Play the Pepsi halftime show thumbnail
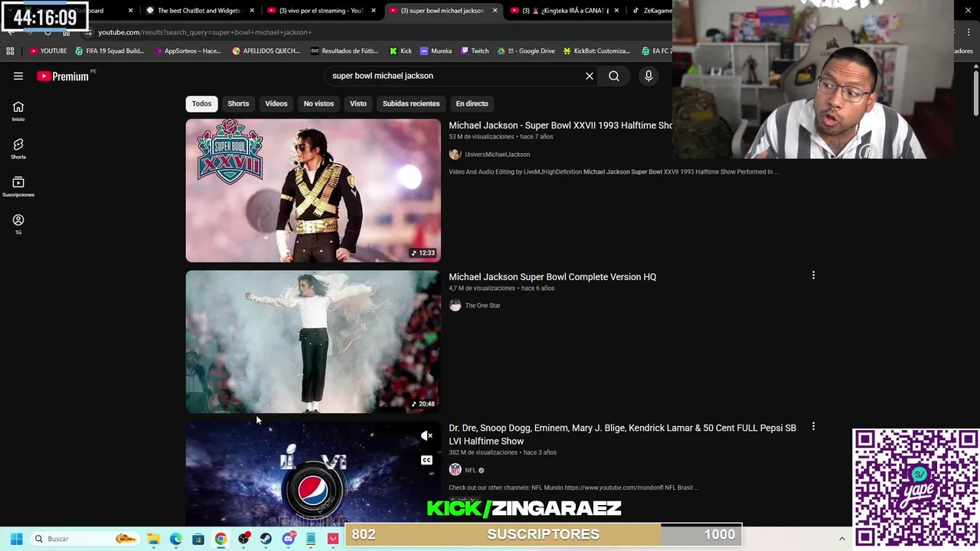The height and width of the screenshot is (551, 980). pos(313,473)
